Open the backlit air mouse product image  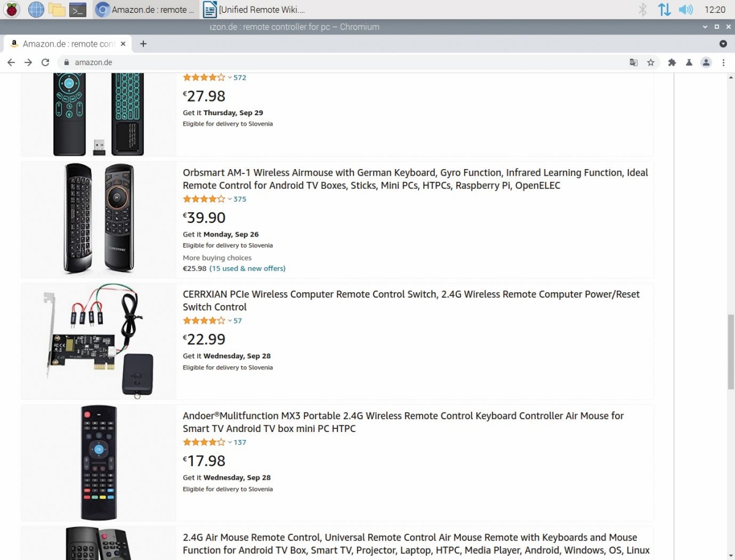tap(98, 115)
